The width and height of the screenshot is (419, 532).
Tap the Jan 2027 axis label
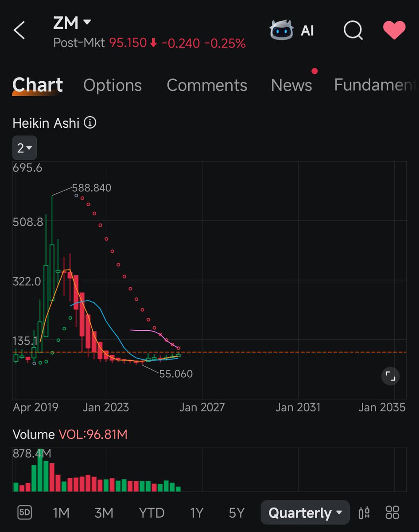click(x=202, y=407)
